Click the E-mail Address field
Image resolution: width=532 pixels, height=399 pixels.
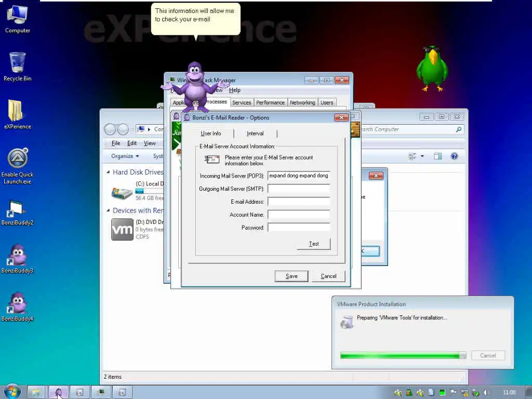[299, 202]
